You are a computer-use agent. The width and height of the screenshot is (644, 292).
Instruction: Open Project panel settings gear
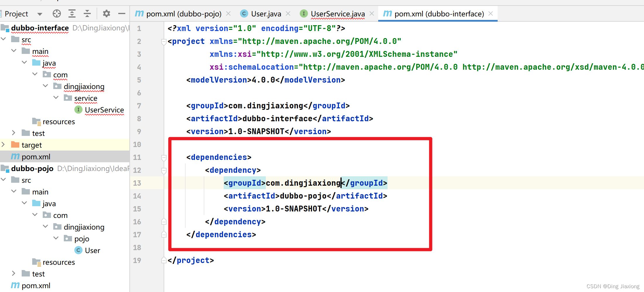(107, 13)
